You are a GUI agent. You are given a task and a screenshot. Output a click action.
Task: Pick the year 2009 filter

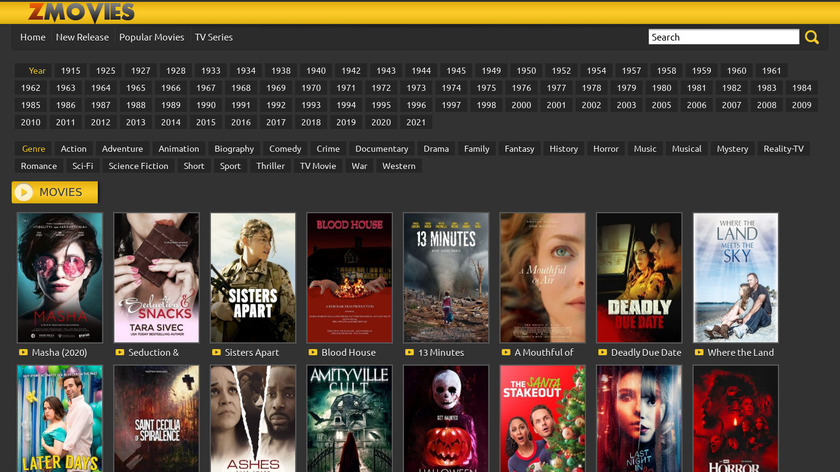[801, 105]
